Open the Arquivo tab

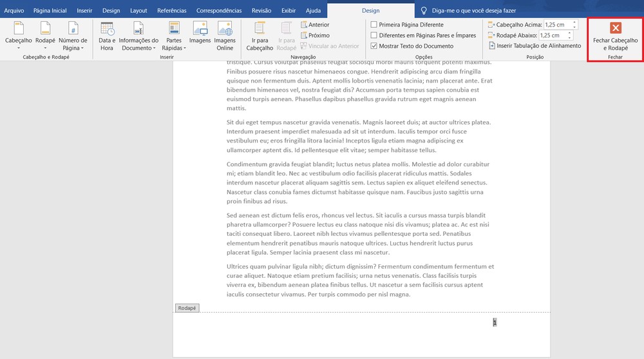[14, 11]
